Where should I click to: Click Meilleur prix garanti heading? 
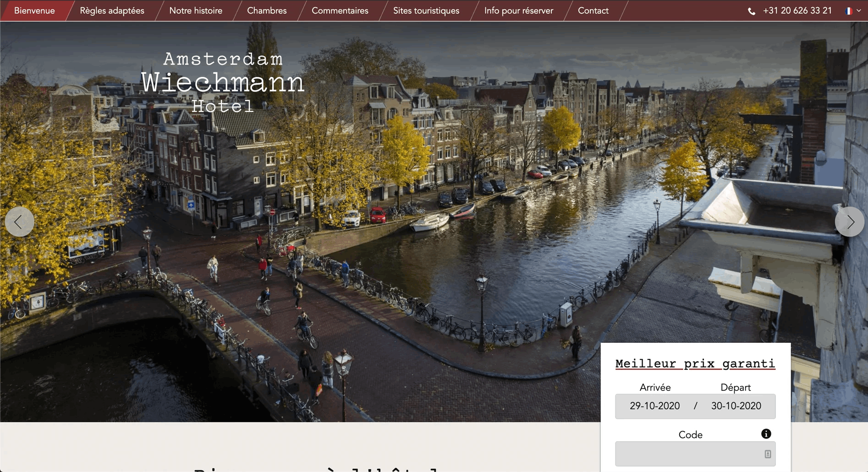pyautogui.click(x=695, y=364)
